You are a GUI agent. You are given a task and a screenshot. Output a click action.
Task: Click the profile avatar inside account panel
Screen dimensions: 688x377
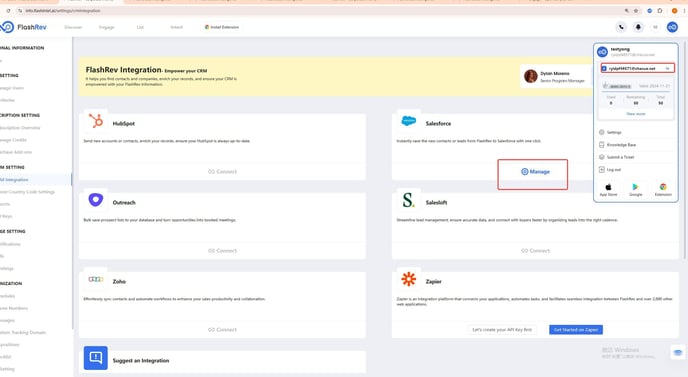click(602, 52)
